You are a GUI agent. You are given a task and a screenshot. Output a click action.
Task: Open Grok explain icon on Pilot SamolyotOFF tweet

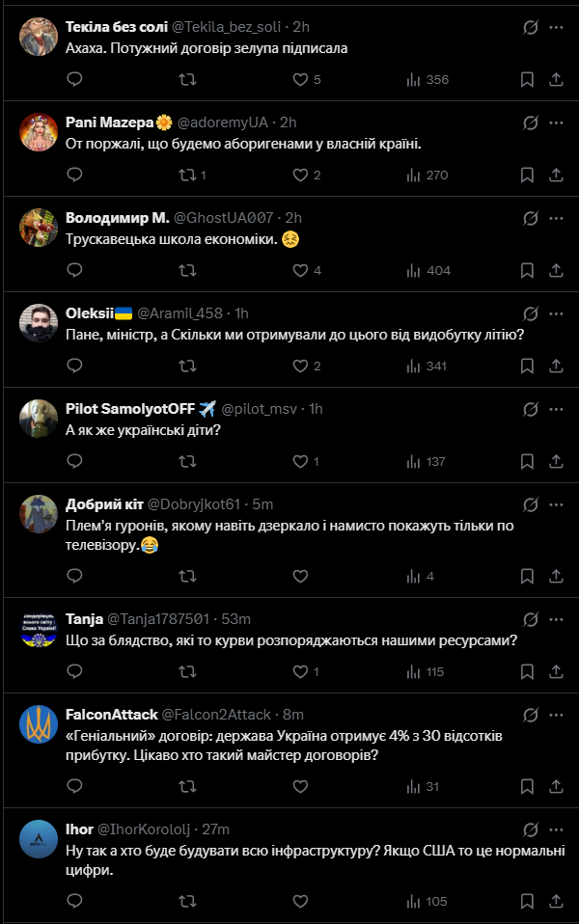(x=530, y=409)
